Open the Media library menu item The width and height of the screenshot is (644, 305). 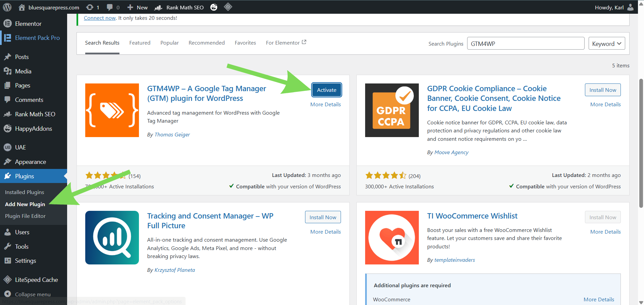23,71
